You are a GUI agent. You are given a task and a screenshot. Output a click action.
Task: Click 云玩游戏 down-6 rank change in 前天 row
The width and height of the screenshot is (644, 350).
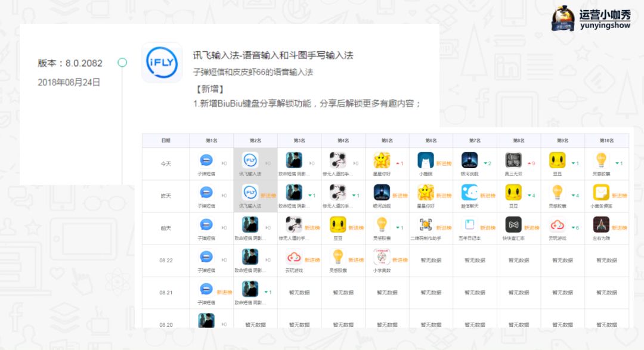point(575,228)
